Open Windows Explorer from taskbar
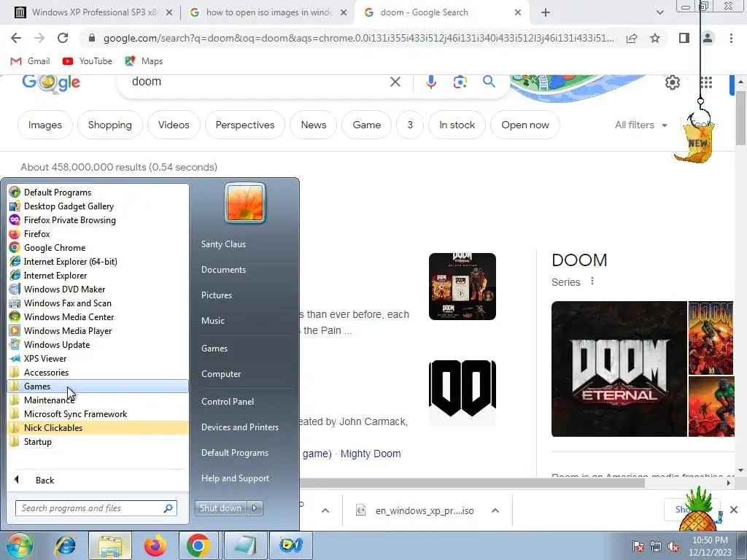Viewport: 747px width, 560px height. [110, 545]
